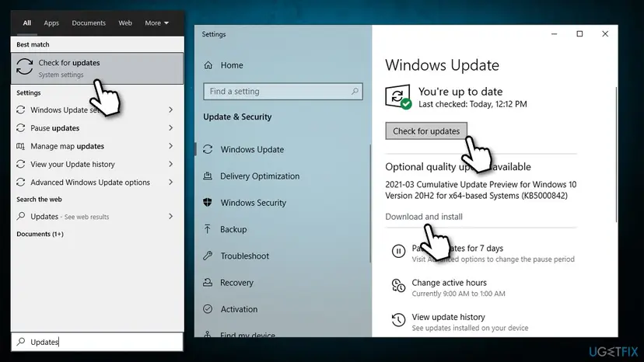Click the magnifier icon in Find a setting
This screenshot has width=644, height=362.
tap(355, 91)
